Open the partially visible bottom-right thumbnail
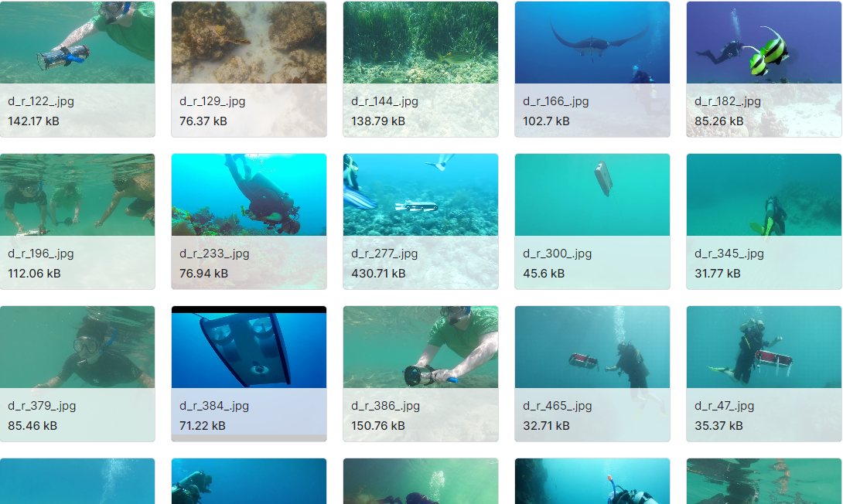843x504 pixels. point(763,482)
